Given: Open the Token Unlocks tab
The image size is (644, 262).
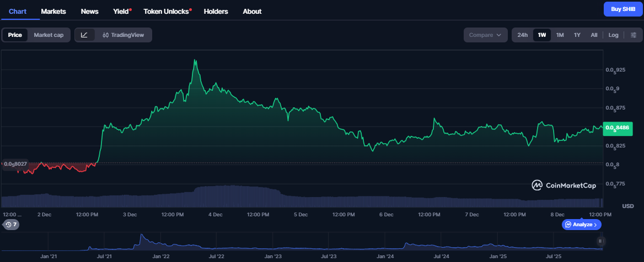Looking at the screenshot, I should coord(165,11).
